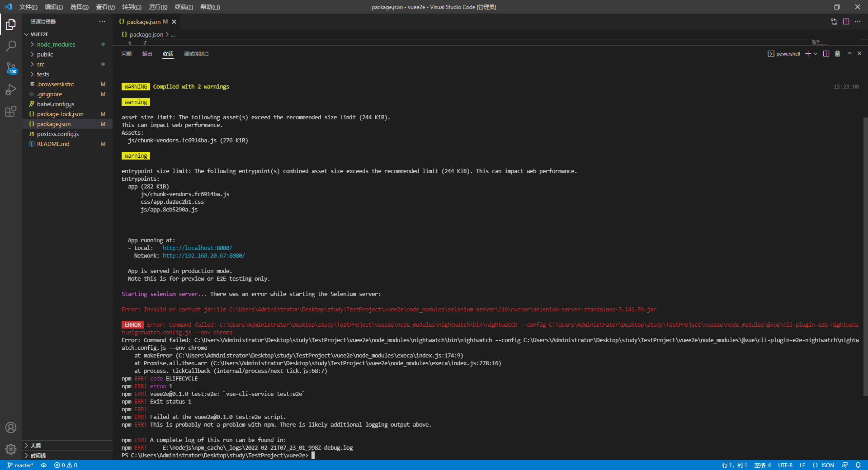Screen dimensions: 868x470
Task: Split the terminal panel
Action: 826,54
